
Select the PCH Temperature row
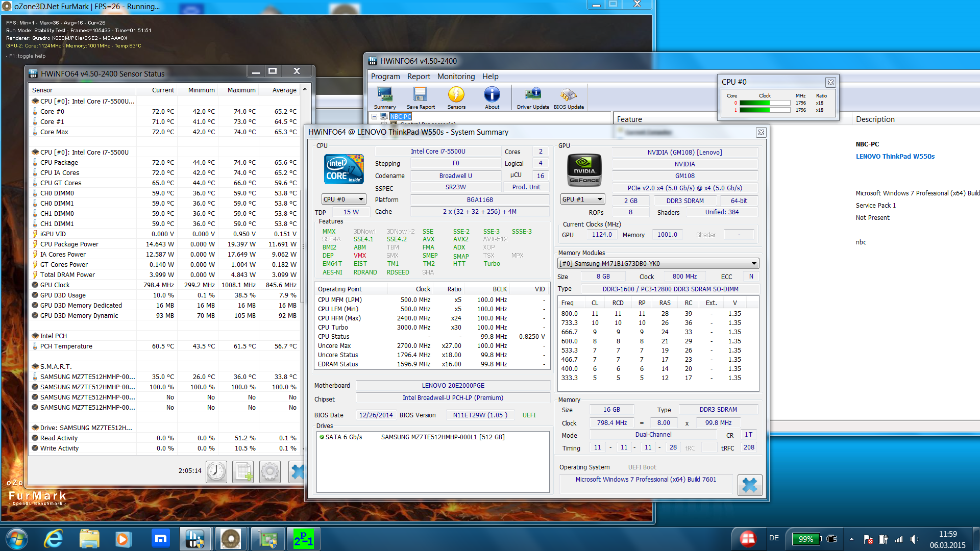coord(164,346)
